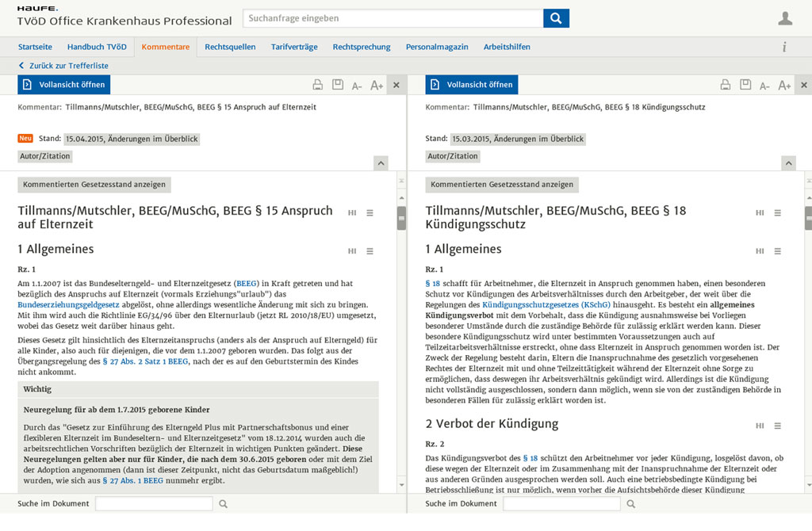Increase font size in left panel

[x=377, y=86]
